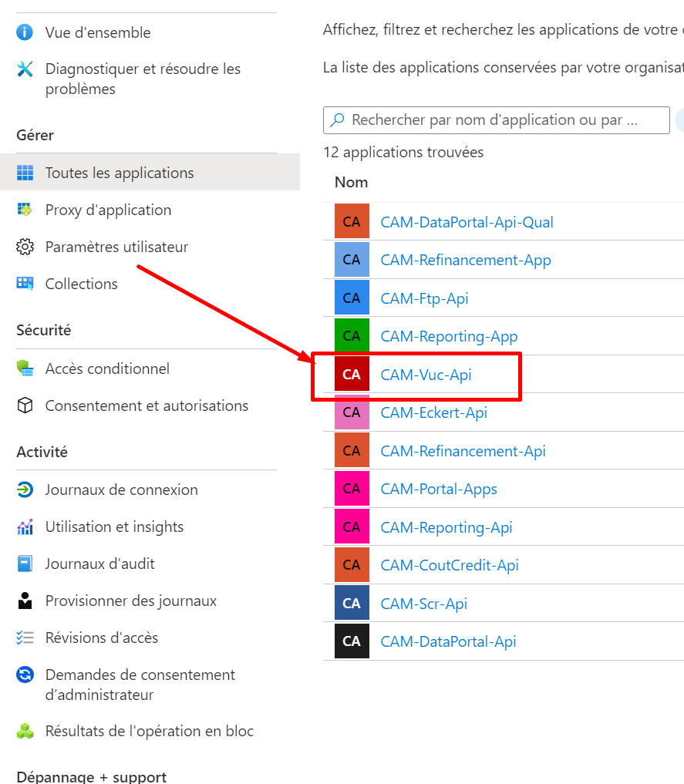Click the CAM-Scr-Api blue CA avatar
Screen dimensions: 684x784
(352, 603)
